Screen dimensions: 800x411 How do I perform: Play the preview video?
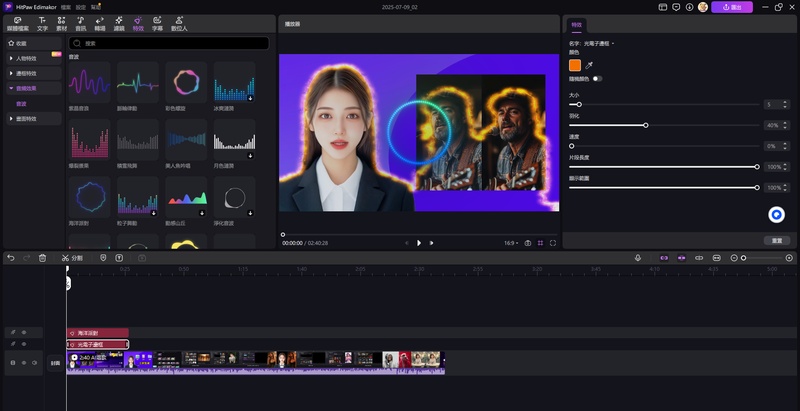tap(419, 243)
